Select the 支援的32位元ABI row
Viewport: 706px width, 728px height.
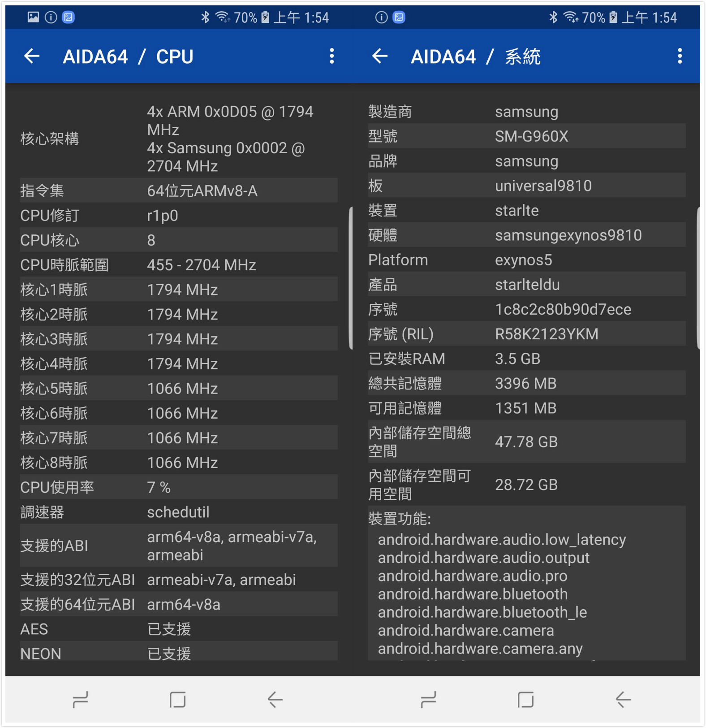(x=179, y=580)
